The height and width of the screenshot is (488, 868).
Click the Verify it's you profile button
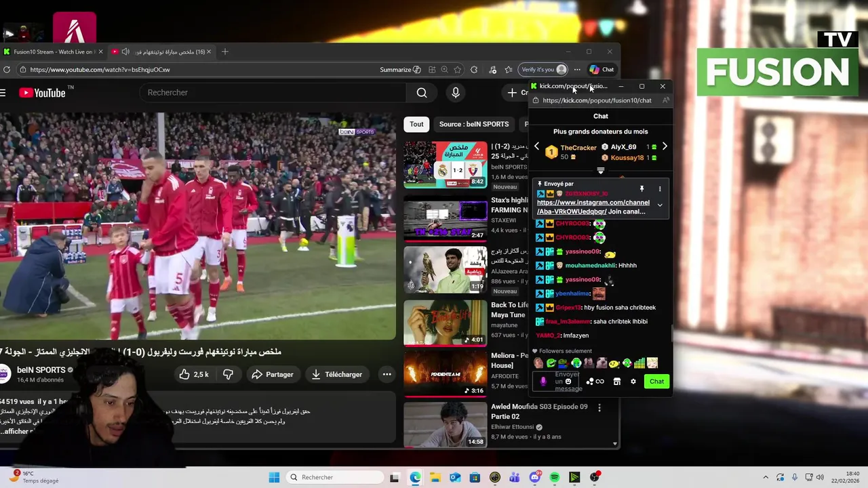[x=542, y=69]
